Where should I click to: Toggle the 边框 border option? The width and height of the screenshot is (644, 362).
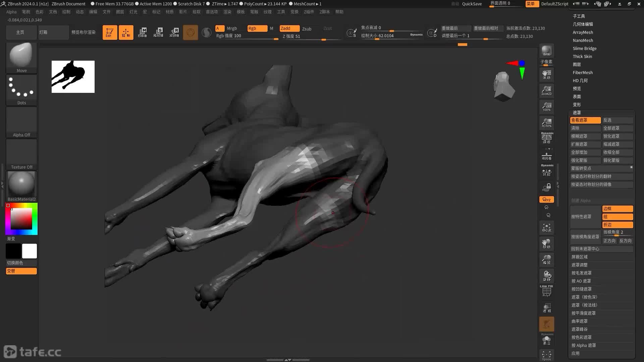click(x=618, y=208)
